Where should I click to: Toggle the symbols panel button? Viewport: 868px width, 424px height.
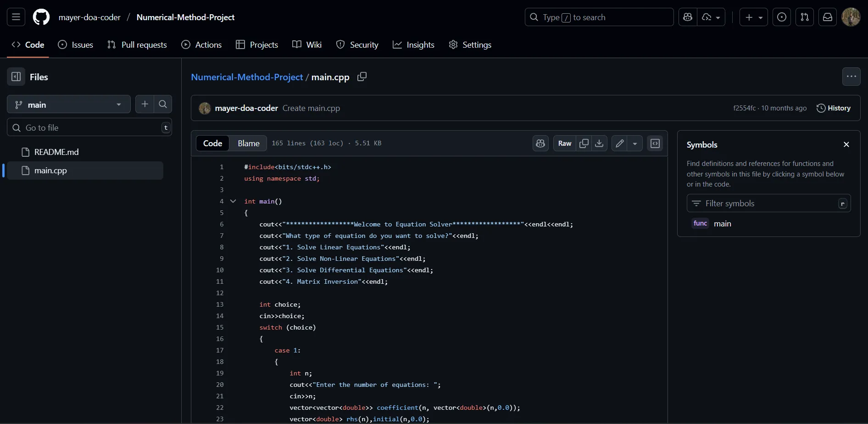(655, 143)
